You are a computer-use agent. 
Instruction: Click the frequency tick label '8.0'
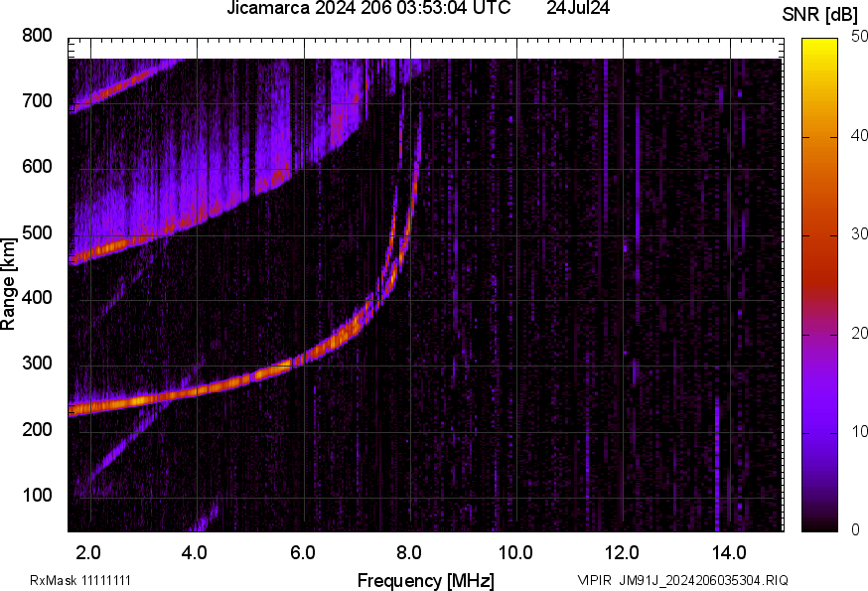408,552
